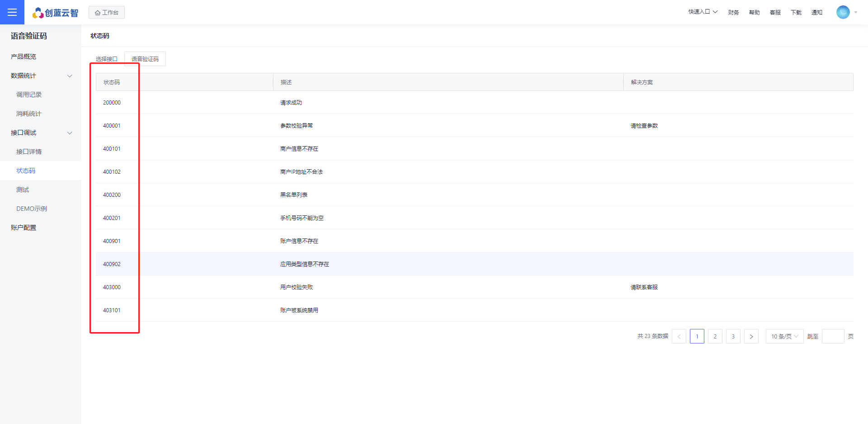Select status code 403000 cell
The image size is (868, 424).
[112, 287]
